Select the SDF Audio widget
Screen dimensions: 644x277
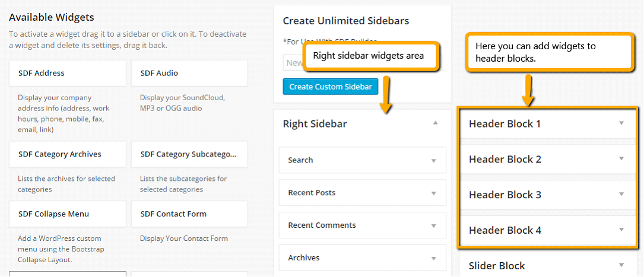[189, 74]
